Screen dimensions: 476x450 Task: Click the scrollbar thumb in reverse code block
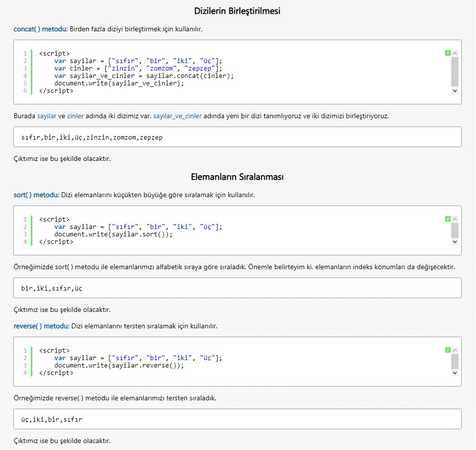click(455, 362)
